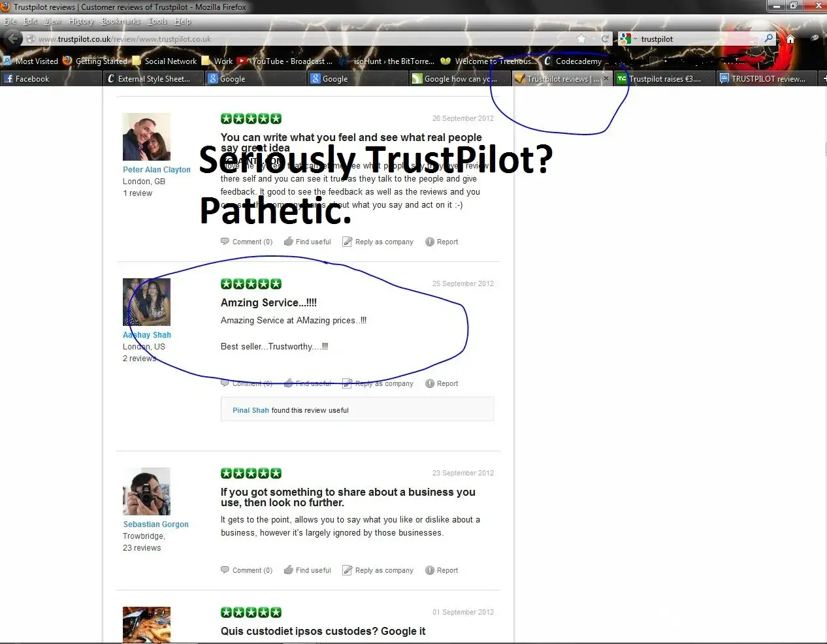
Task: Reply as company to Sebastian Gorgon's review
Action: click(x=378, y=570)
